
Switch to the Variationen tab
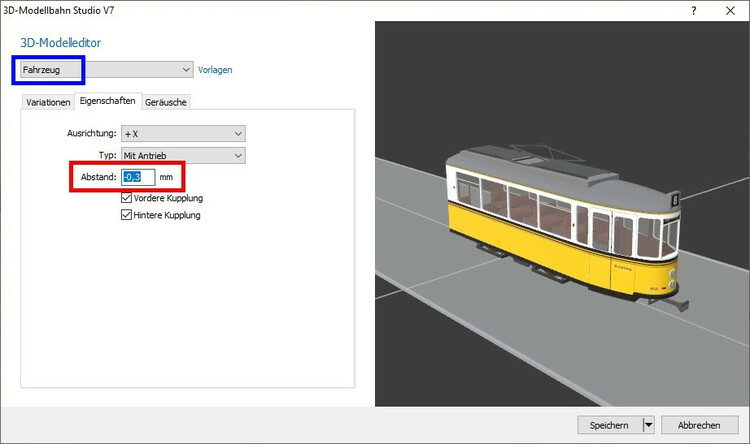(x=48, y=102)
